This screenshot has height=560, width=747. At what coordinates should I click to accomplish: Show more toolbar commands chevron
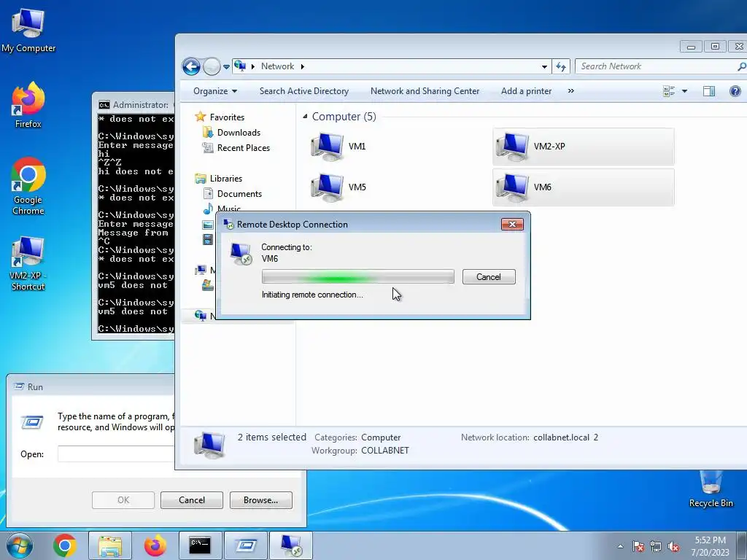tap(570, 91)
